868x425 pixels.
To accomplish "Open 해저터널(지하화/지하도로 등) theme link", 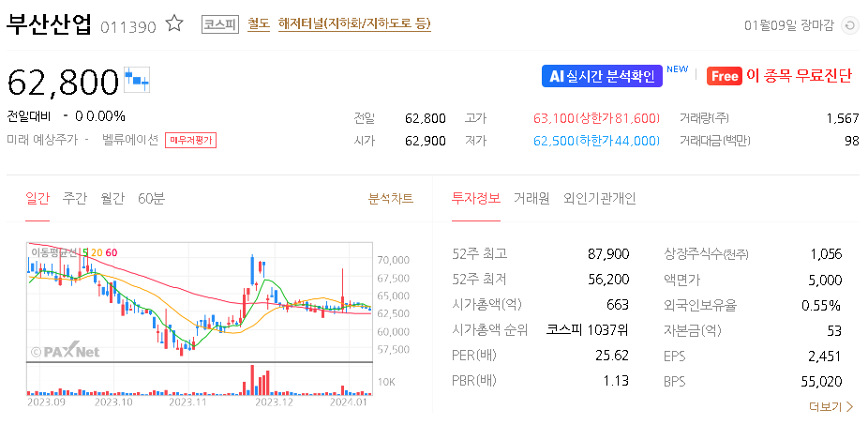I will 354,23.
